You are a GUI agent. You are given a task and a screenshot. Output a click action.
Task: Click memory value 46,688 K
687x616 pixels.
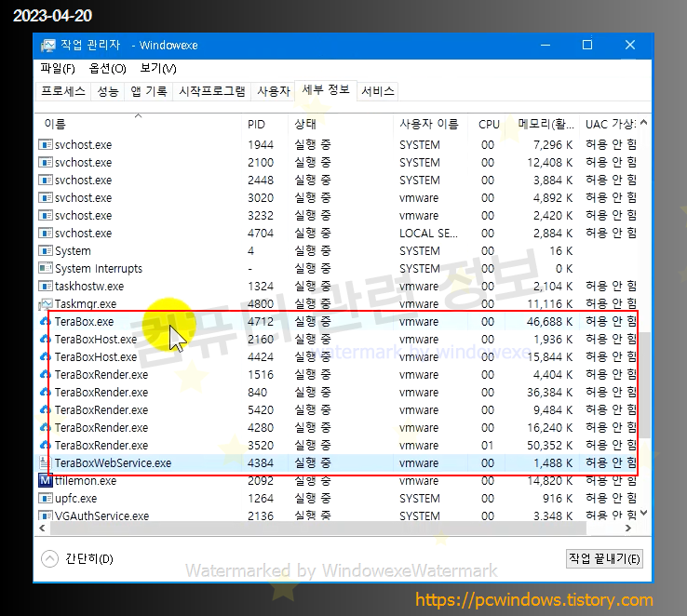[x=549, y=321]
